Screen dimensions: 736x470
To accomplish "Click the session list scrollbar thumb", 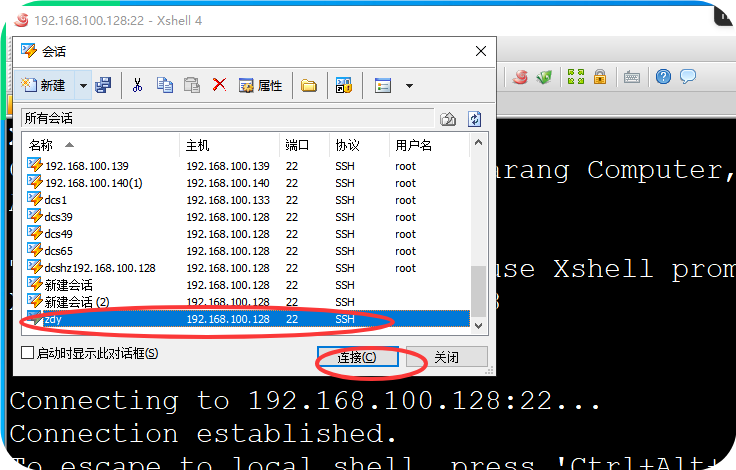I will [478, 291].
